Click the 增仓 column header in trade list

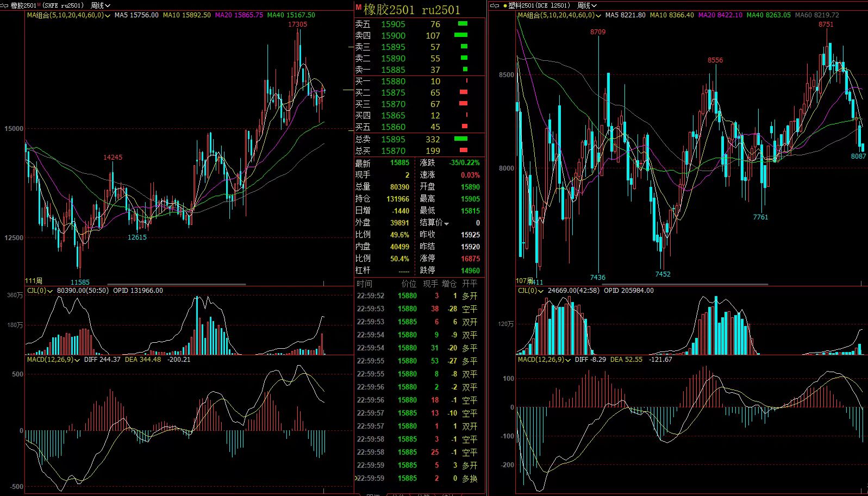point(449,284)
